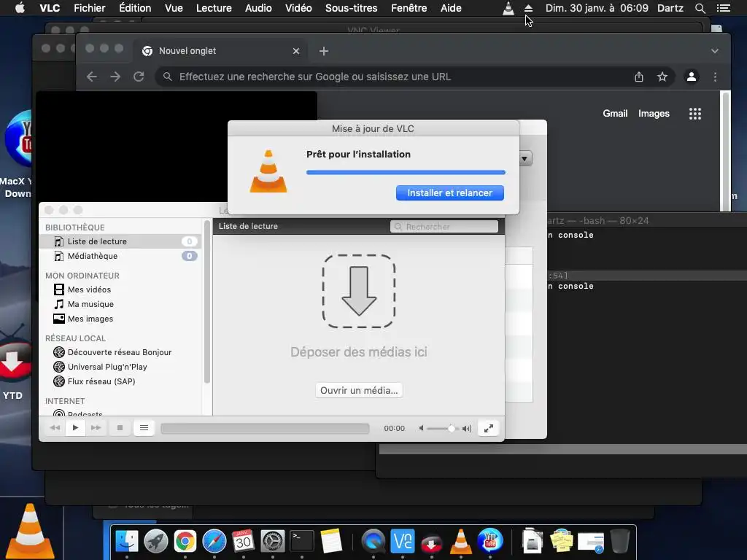
Task: Open Spotlight search in menu bar
Action: [700, 8]
